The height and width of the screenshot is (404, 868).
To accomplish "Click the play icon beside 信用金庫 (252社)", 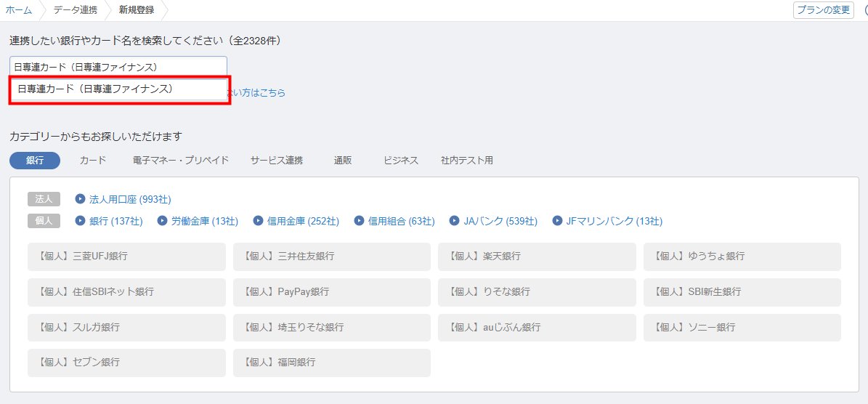I will [x=258, y=221].
